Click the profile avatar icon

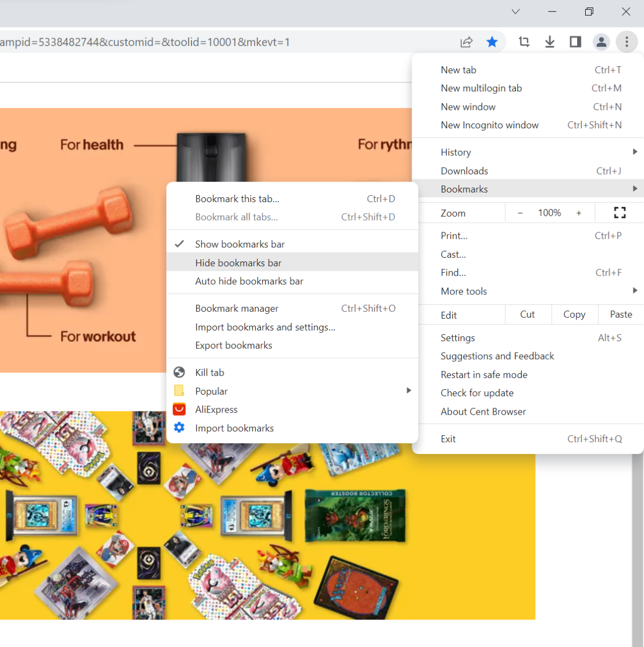coord(601,42)
